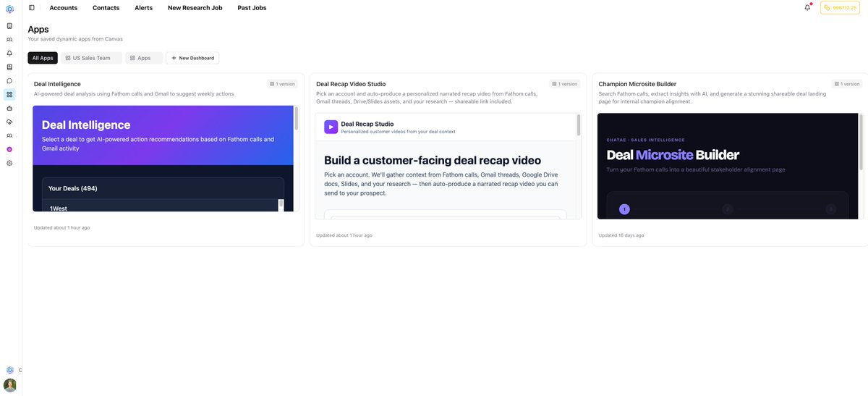Open the Deal Intelligence app title
Viewport: 868px width, 396px height.
click(x=57, y=84)
